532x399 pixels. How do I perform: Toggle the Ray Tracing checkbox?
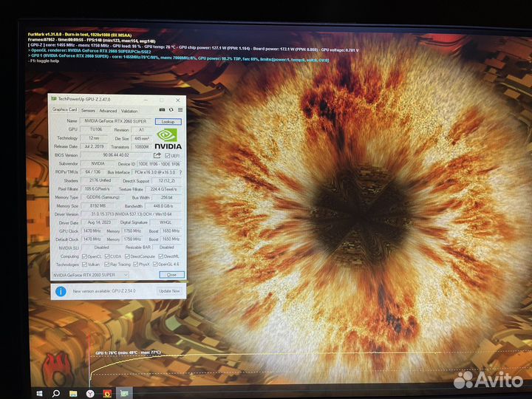[107, 265]
